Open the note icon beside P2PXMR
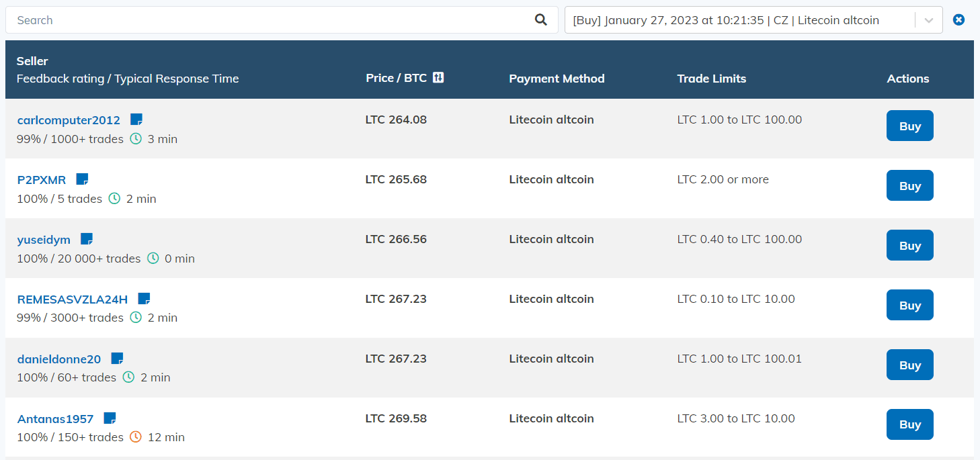 pyautogui.click(x=82, y=179)
